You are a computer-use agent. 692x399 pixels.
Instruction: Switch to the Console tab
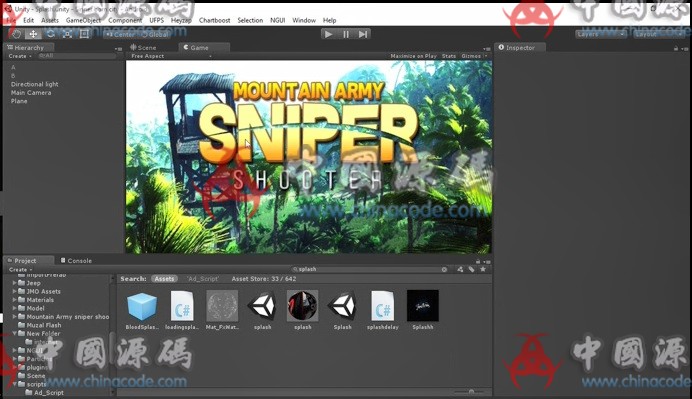(76, 260)
